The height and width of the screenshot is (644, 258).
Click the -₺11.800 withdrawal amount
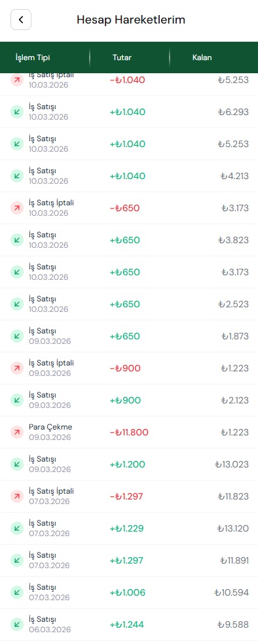pyautogui.click(x=129, y=432)
